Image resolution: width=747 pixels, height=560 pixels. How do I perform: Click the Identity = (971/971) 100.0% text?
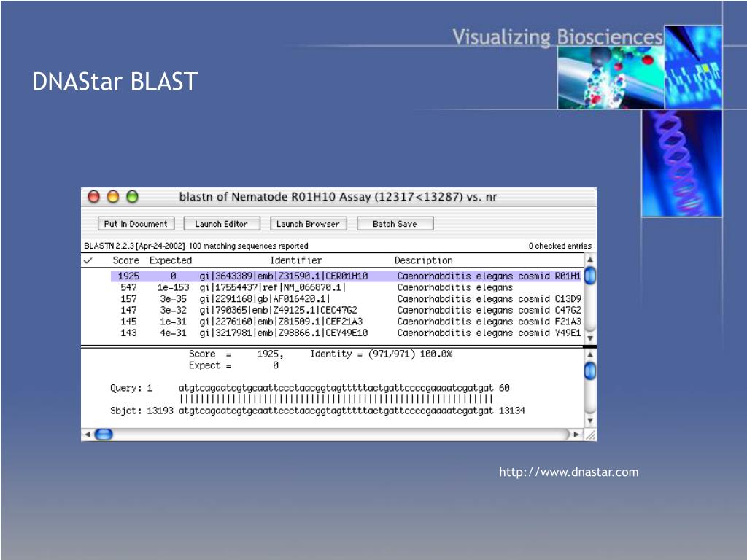point(381,354)
